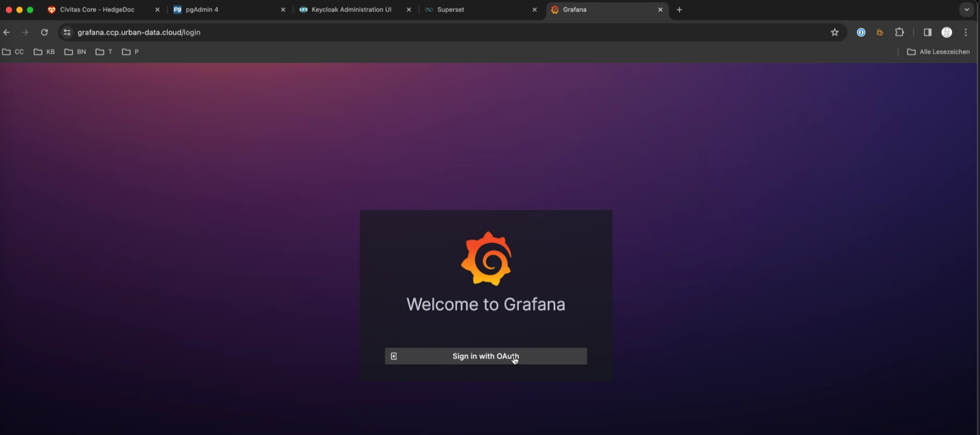Image resolution: width=980 pixels, height=435 pixels.
Task: Select the Grafana browser tab
Action: pos(606,10)
